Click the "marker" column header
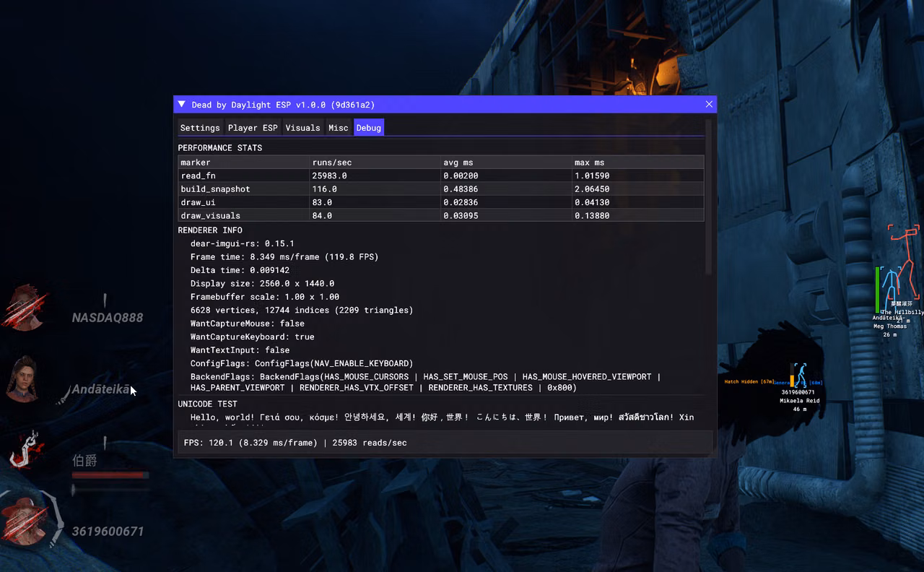Viewport: 924px width, 572px height. click(243, 162)
